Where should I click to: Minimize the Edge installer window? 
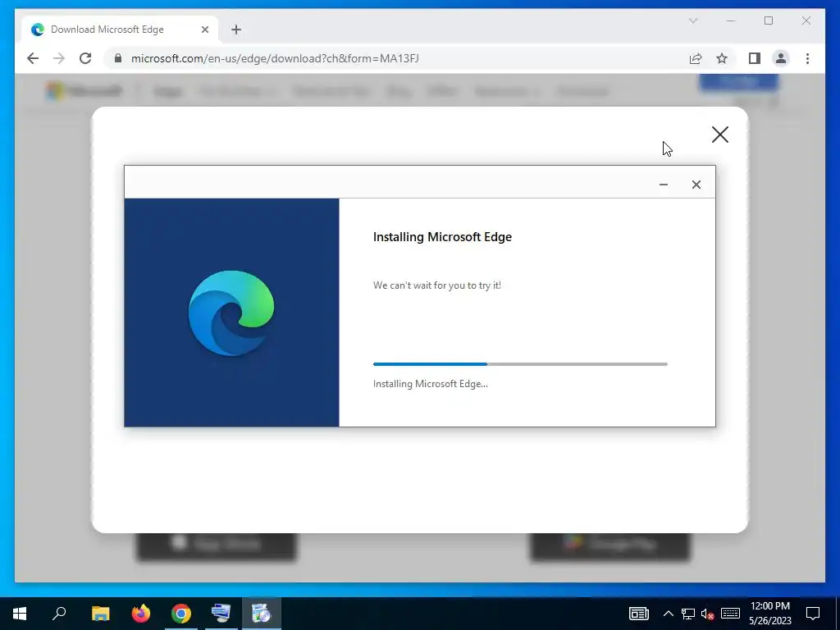(x=663, y=185)
